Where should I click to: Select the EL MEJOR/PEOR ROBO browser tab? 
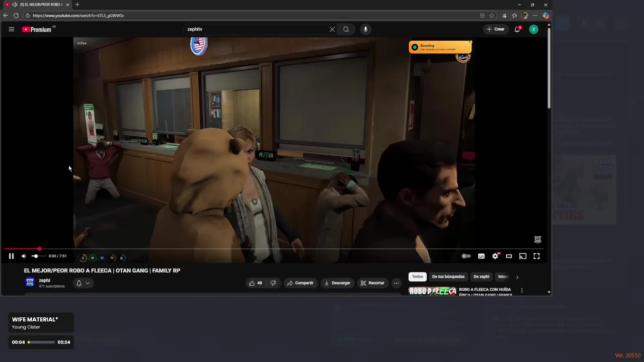37,5
